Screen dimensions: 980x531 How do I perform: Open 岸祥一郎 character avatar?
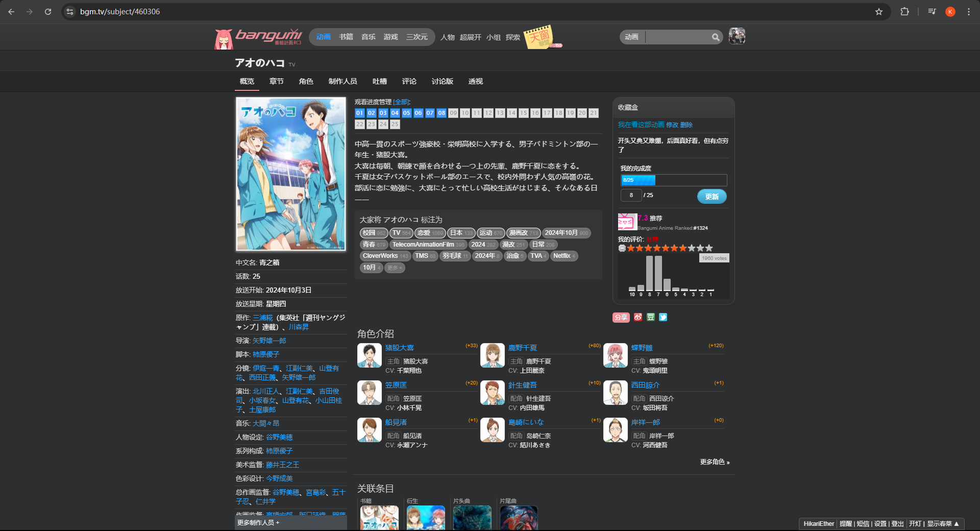tap(616, 430)
